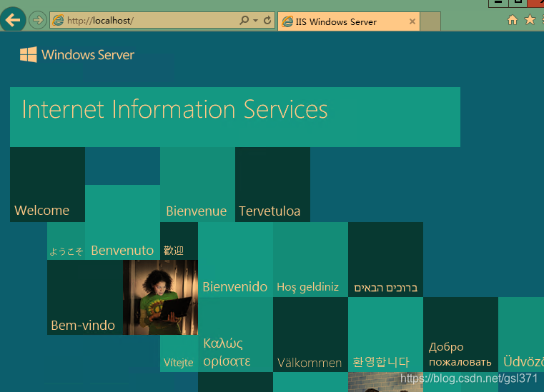Refresh the localhost page
Screen dimensions: 544x392
pyautogui.click(x=267, y=20)
